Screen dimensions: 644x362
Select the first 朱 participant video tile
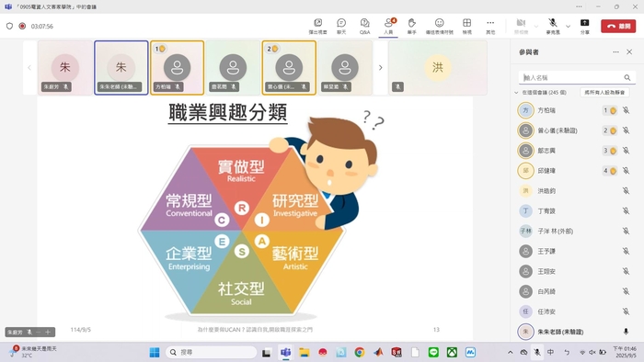tap(65, 68)
